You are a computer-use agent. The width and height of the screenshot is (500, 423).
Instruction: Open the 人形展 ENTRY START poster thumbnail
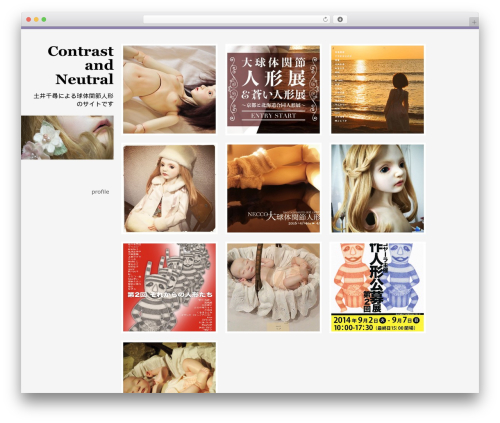[x=273, y=89]
